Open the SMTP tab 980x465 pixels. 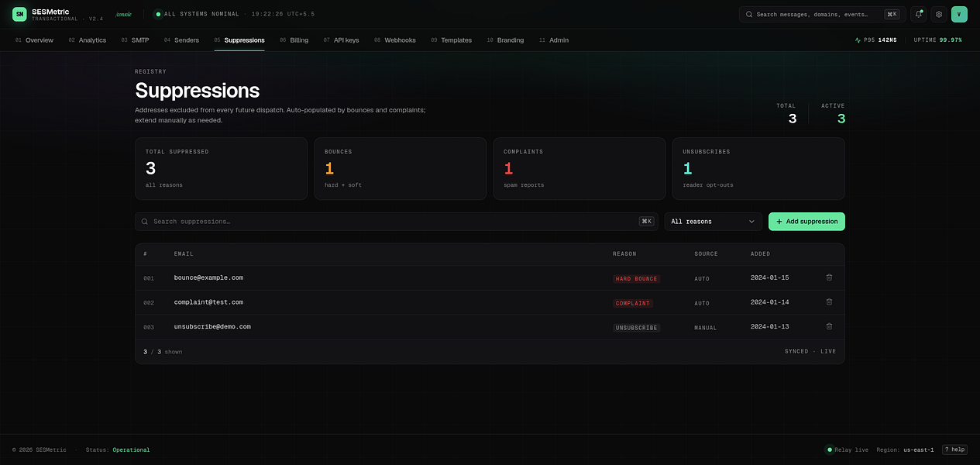(135, 40)
